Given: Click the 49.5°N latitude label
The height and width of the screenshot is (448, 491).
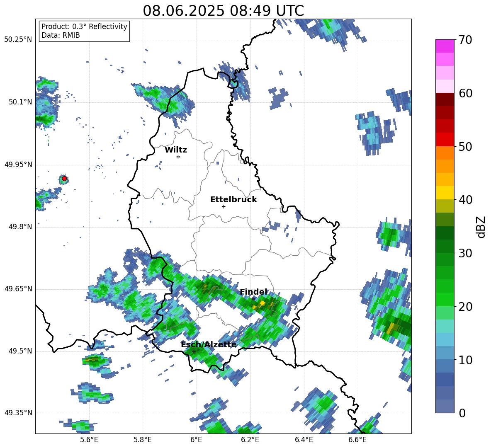Looking at the screenshot, I should 21,351.
